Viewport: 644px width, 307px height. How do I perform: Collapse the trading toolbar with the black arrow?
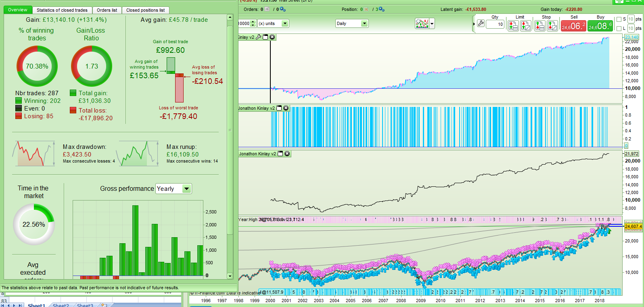tap(474, 24)
